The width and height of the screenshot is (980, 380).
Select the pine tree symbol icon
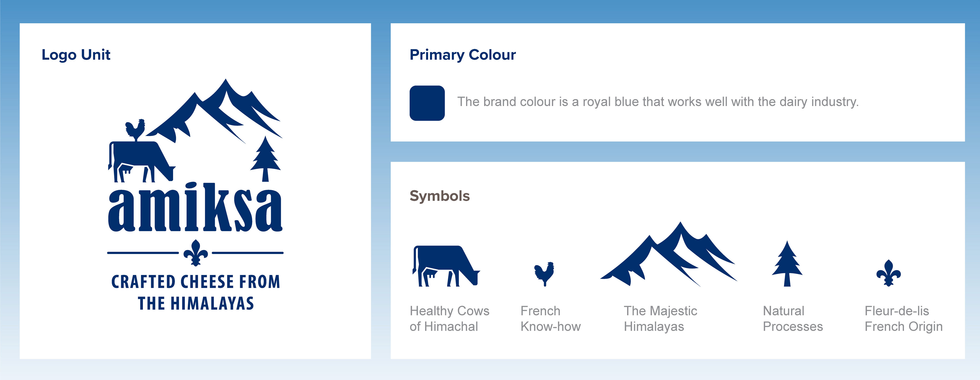(x=787, y=263)
